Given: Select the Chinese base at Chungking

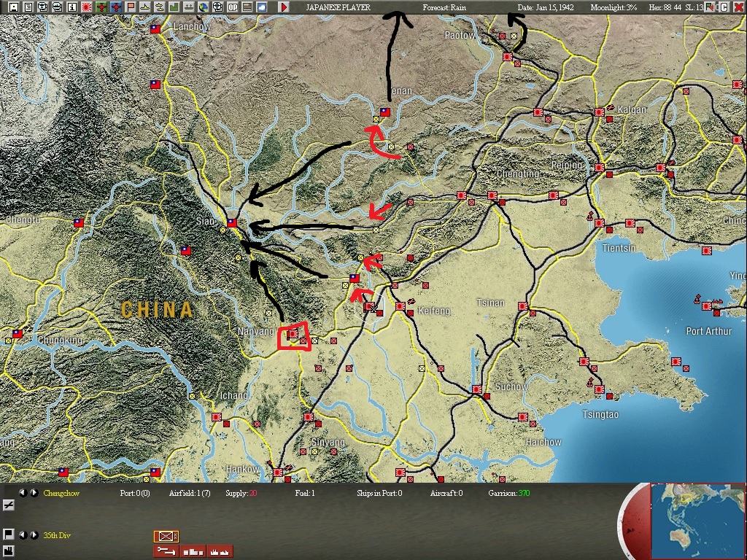Looking at the screenshot, I should (x=18, y=334).
